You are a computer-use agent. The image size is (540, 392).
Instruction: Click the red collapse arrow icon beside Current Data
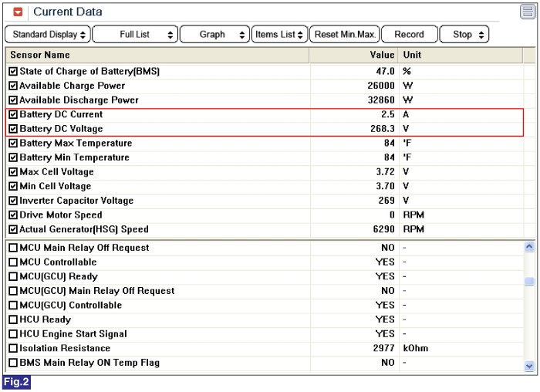(19, 12)
